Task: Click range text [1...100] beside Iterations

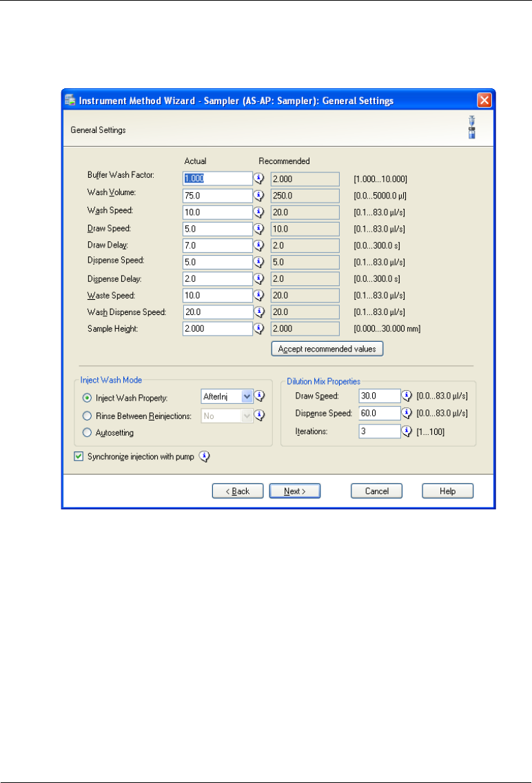Action: click(x=430, y=431)
